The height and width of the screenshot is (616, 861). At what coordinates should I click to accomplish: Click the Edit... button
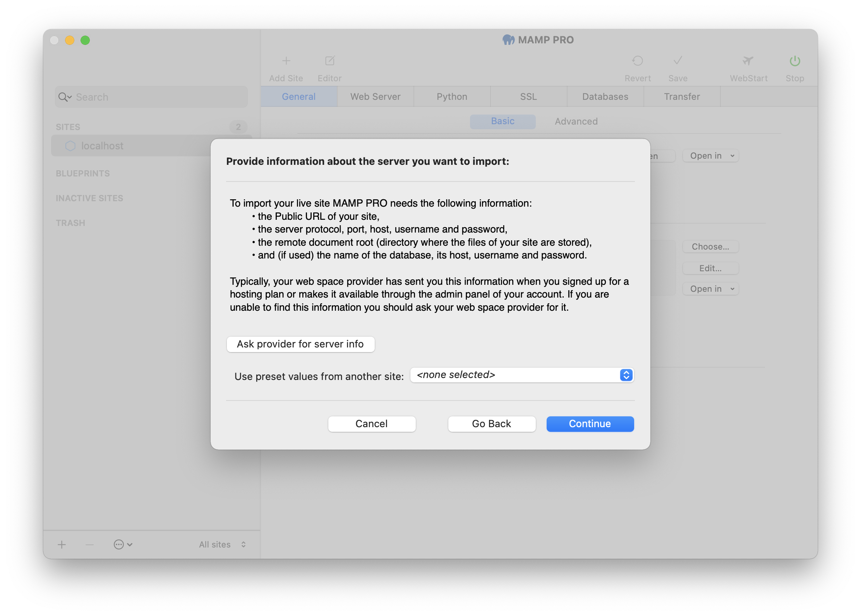click(711, 268)
